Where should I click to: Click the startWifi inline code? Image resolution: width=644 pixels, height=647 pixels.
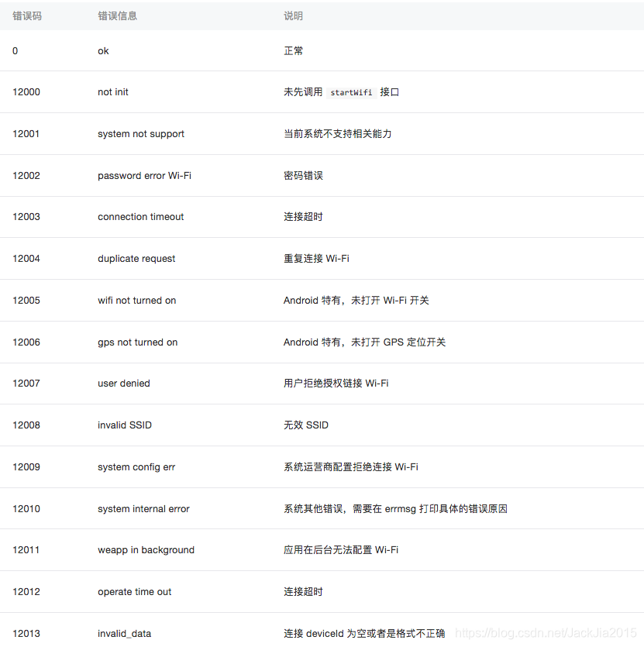pyautogui.click(x=351, y=92)
